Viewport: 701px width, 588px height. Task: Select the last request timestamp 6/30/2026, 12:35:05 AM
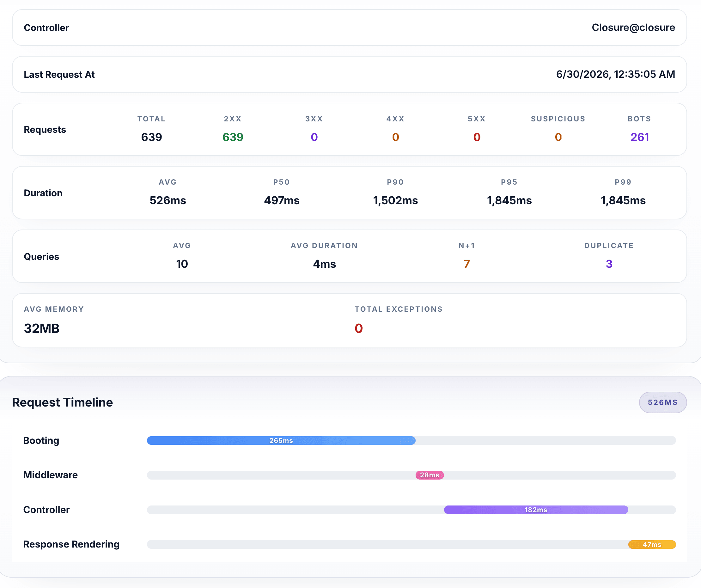615,74
